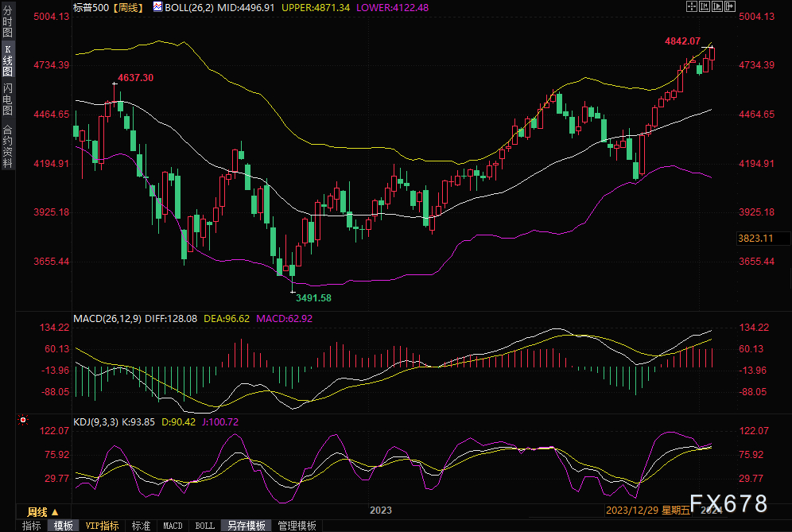Open the 闪电图 sidebar view
792x532 pixels.
[x=8, y=99]
